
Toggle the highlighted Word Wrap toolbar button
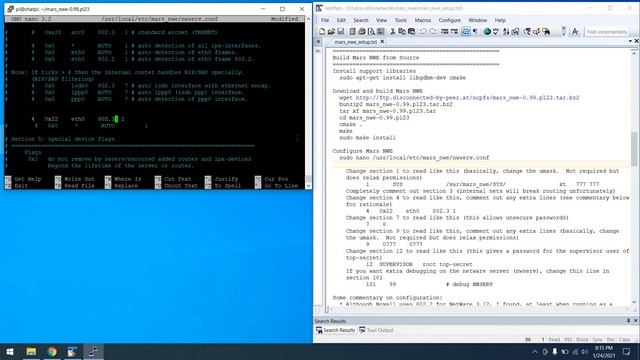pyautogui.click(x=465, y=31)
